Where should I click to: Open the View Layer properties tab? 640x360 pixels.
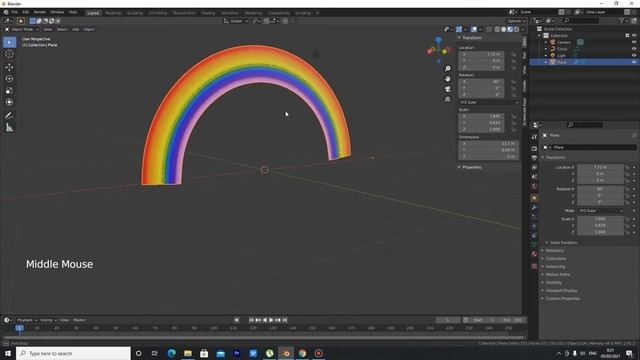534,167
